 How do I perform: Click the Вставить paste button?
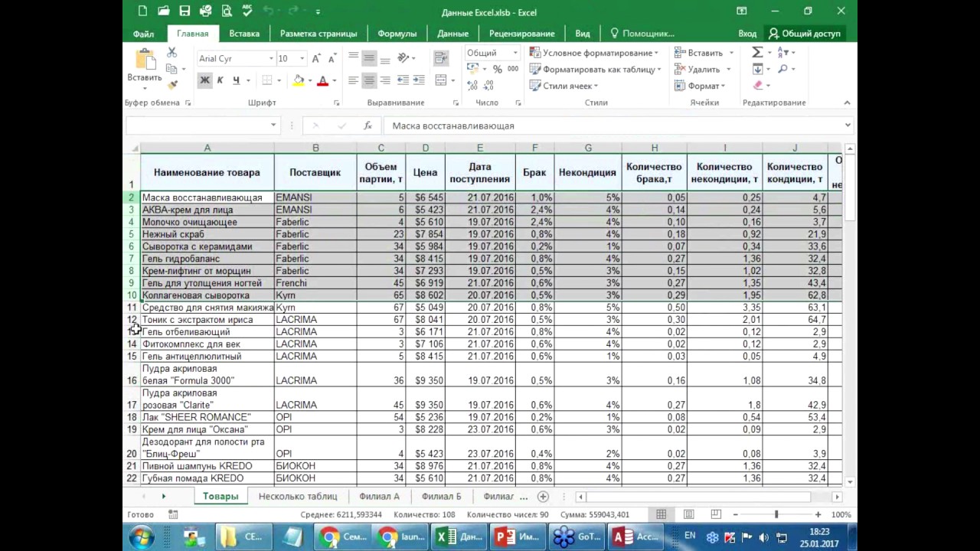[145, 68]
